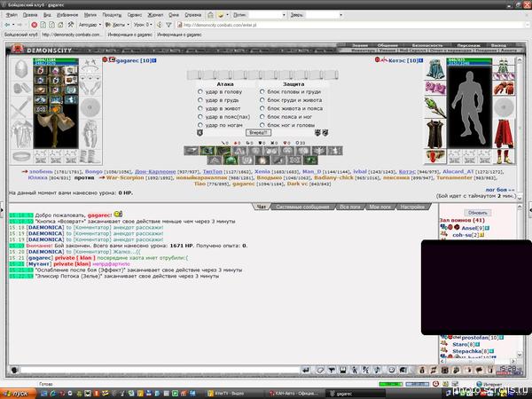Click the red clock icon in the status bar
Screen dimensions: 532x399
(435, 384)
